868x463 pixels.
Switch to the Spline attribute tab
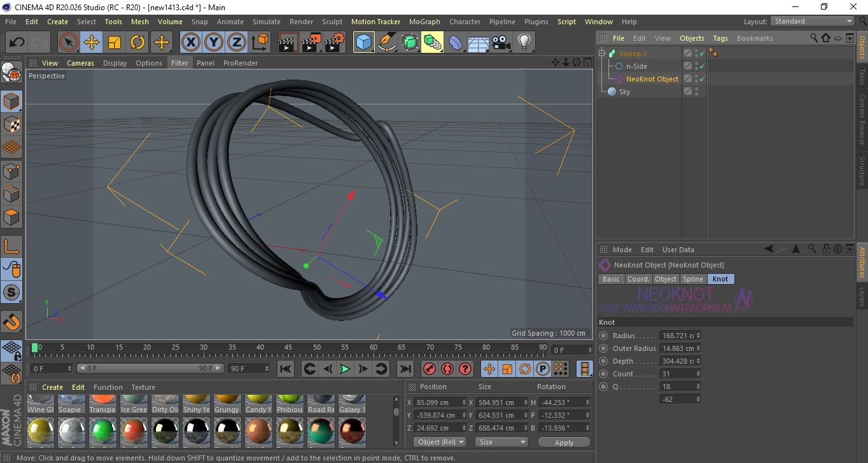(x=692, y=279)
